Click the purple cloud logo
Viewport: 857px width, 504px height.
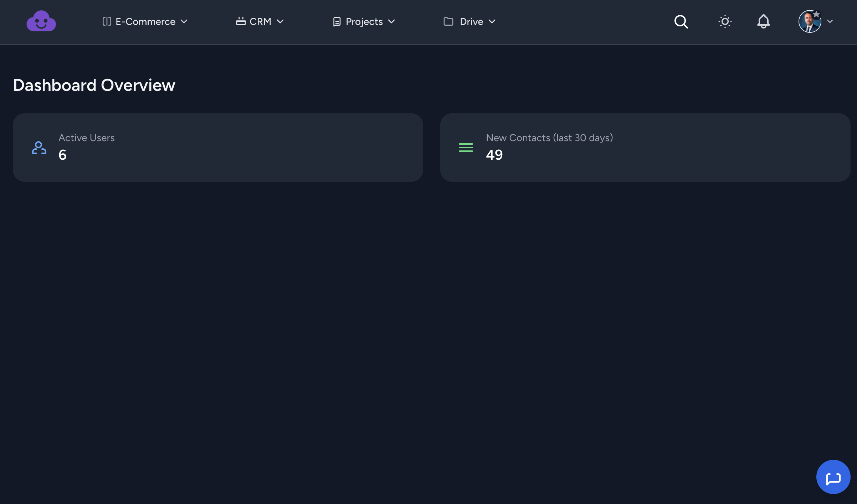41,21
